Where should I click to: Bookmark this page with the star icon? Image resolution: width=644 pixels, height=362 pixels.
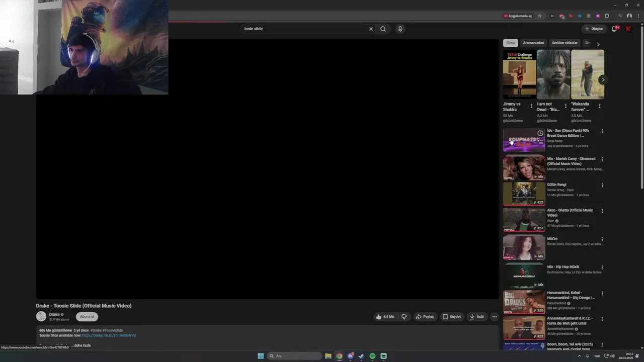pyautogui.click(x=540, y=16)
